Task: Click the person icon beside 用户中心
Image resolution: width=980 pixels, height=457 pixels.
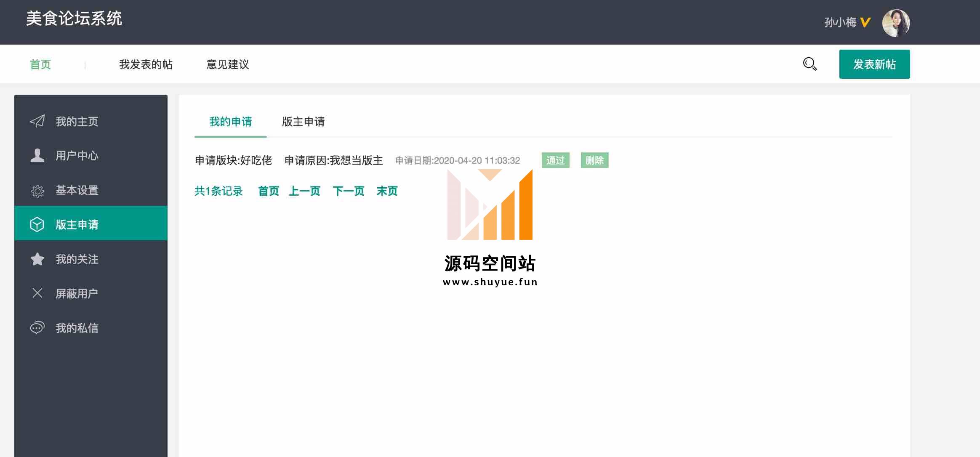Action: coord(37,155)
